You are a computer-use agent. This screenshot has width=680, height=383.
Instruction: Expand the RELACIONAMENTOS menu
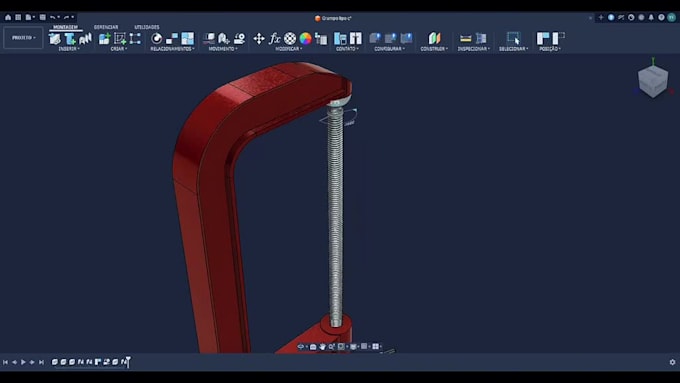[173, 49]
